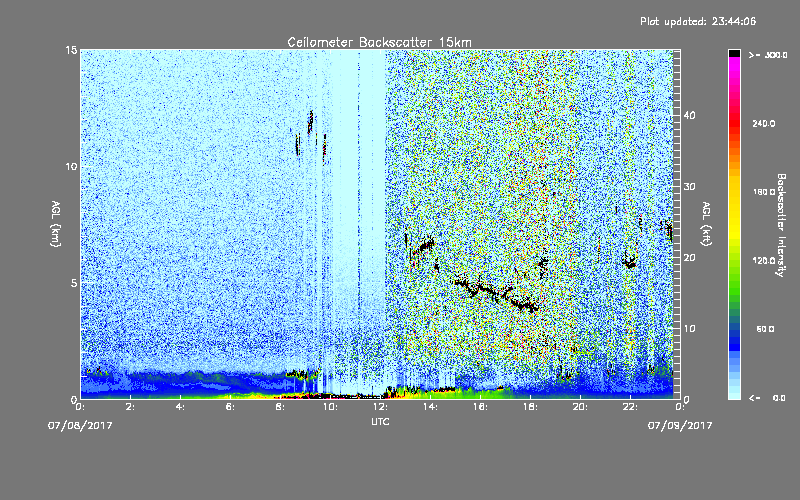Click the 'Plot updated: 23:44:06' timestamp
This screenshot has height=500, width=800.
(x=698, y=21)
